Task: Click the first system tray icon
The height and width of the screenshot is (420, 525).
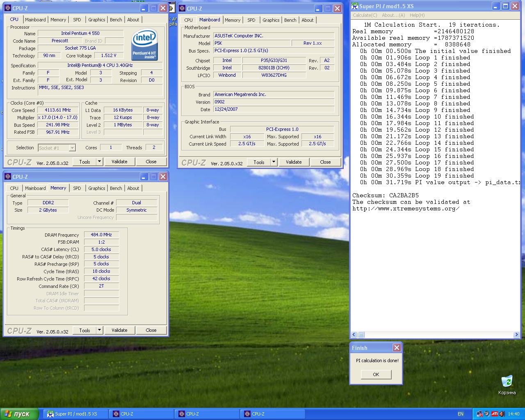Action: coord(479,414)
